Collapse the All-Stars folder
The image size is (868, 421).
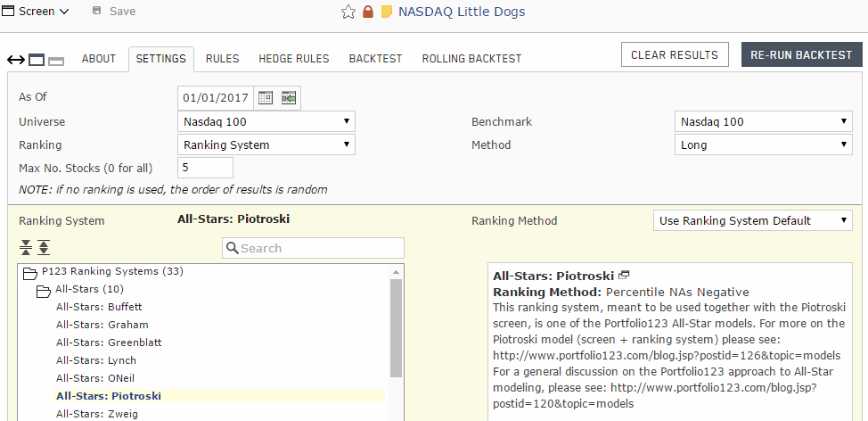43,290
